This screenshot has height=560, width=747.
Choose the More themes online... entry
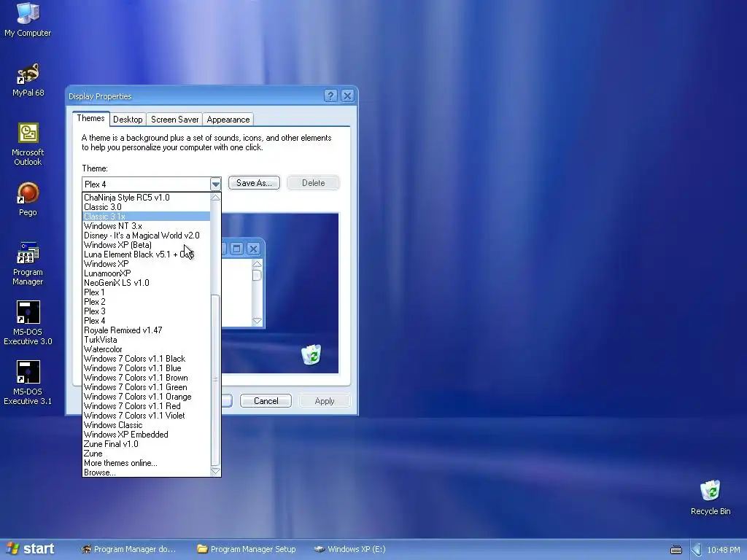(x=146, y=463)
